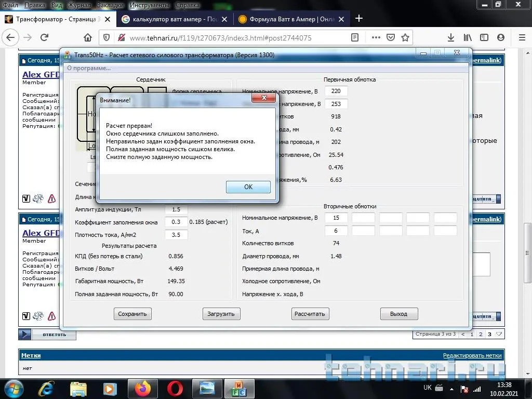Close the Внимание! warning dialog

(x=264, y=98)
